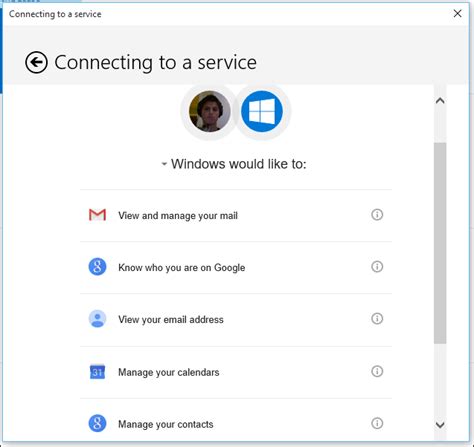
Task: Collapse the Windows would like to arrow
Action: [164, 164]
